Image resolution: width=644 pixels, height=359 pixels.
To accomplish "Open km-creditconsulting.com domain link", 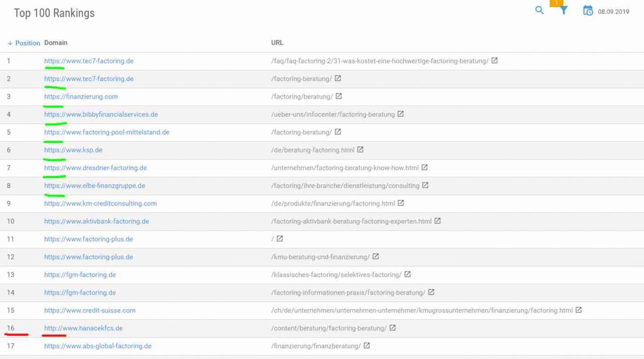I will click(x=101, y=203).
